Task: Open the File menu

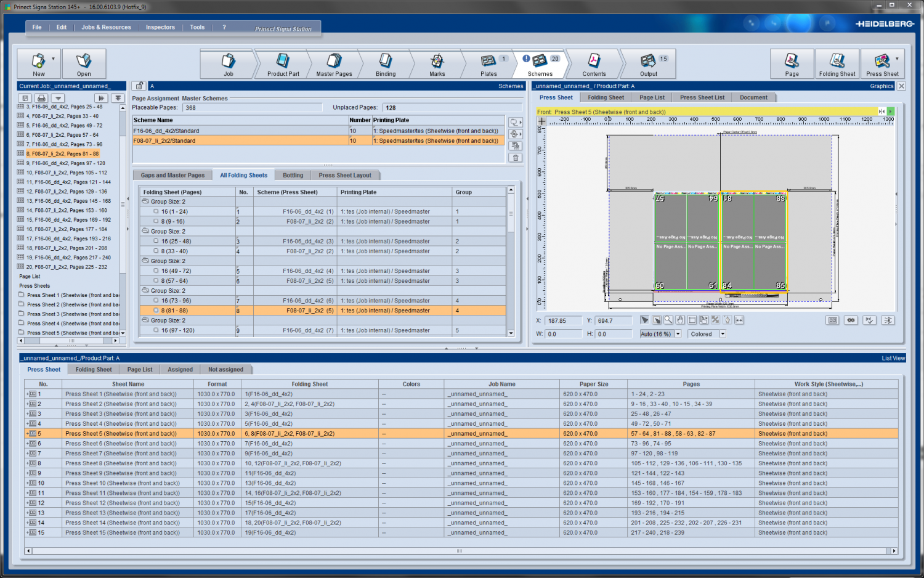Action: 37,27
